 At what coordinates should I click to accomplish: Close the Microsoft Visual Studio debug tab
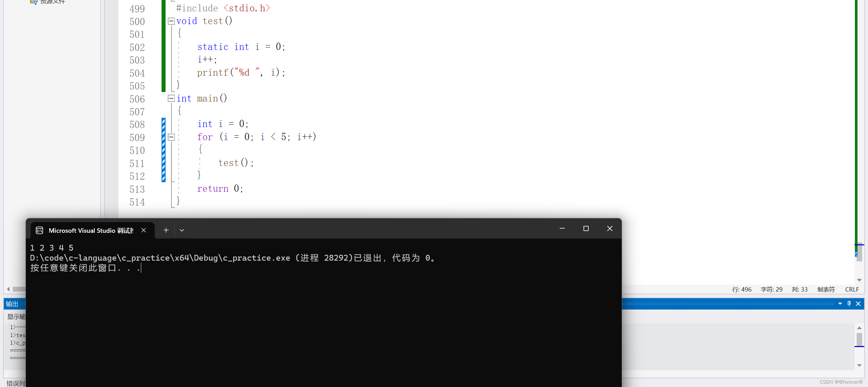click(x=144, y=230)
